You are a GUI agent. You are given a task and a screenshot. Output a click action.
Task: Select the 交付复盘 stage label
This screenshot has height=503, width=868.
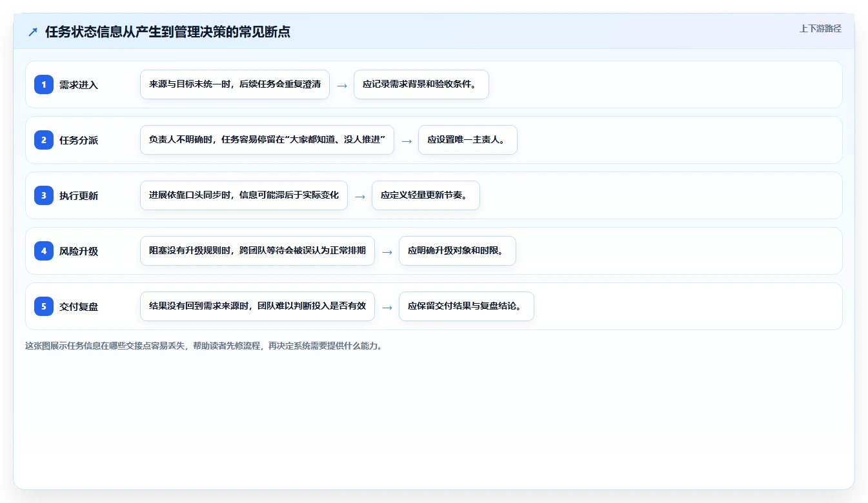pos(79,307)
